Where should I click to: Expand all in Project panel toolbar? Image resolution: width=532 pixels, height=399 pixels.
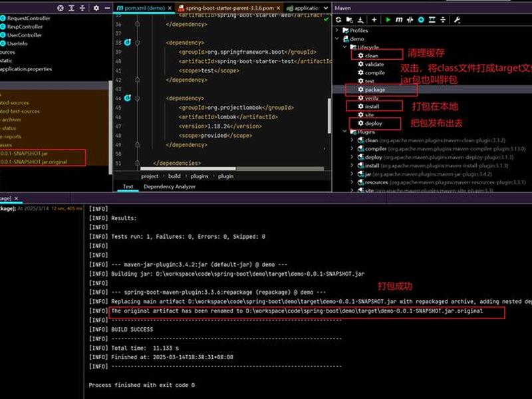[x=71, y=8]
